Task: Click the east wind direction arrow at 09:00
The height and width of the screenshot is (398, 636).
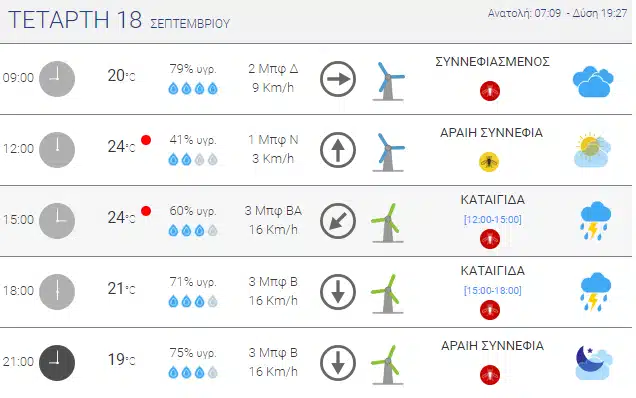Action: pyautogui.click(x=338, y=79)
